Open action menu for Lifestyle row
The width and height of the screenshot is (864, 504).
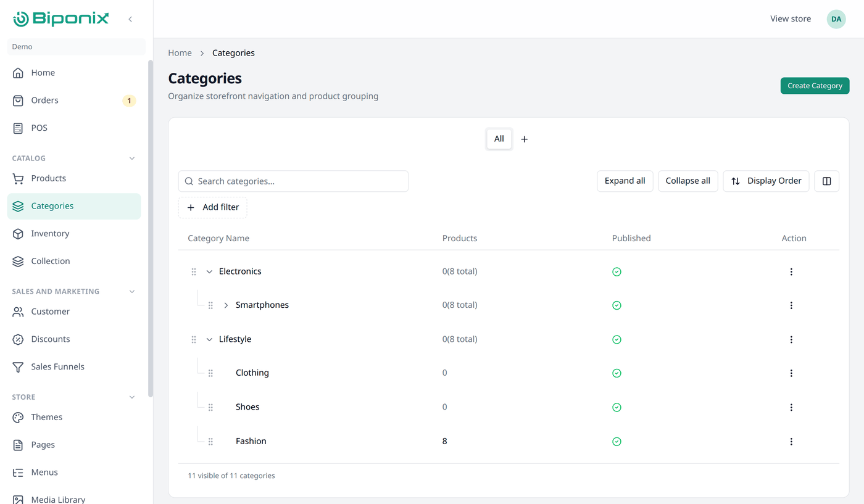click(791, 340)
